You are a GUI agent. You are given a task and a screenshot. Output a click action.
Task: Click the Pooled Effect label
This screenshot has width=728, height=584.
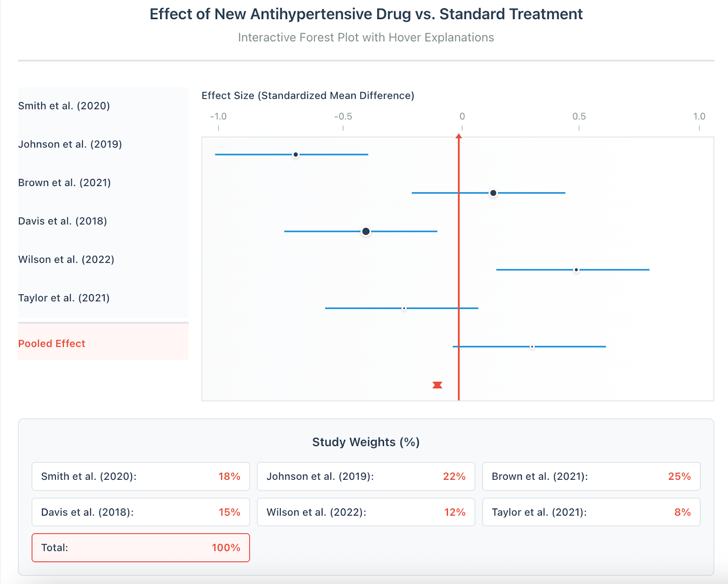(51, 344)
